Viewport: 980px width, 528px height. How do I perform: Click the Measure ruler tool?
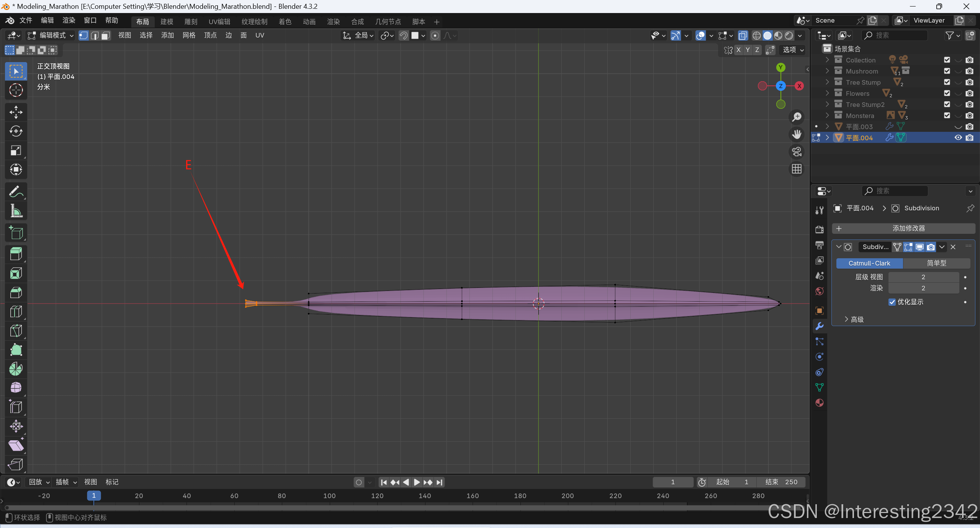click(x=16, y=211)
